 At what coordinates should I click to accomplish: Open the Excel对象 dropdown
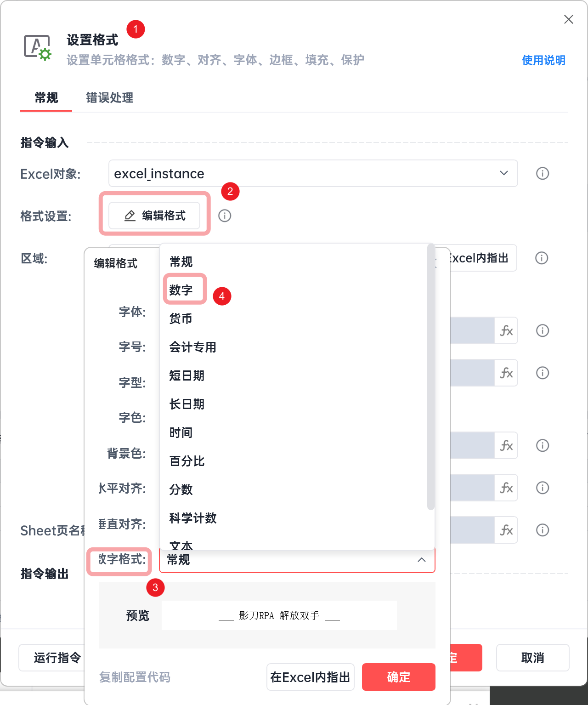[x=503, y=173]
